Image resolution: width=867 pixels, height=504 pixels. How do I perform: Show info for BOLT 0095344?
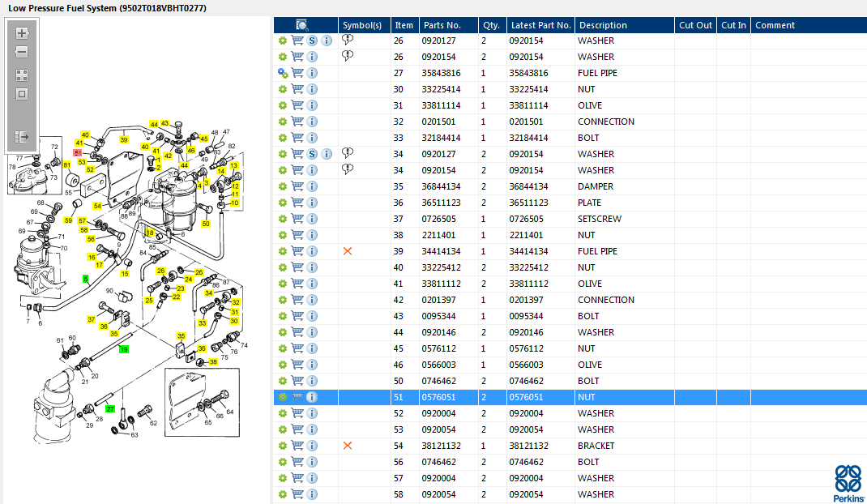[312, 316]
